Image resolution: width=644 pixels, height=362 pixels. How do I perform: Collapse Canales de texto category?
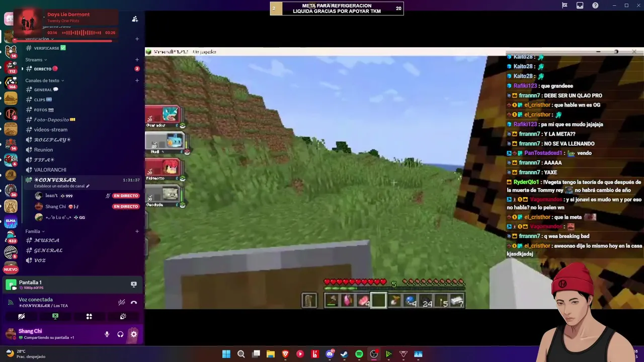click(45, 80)
